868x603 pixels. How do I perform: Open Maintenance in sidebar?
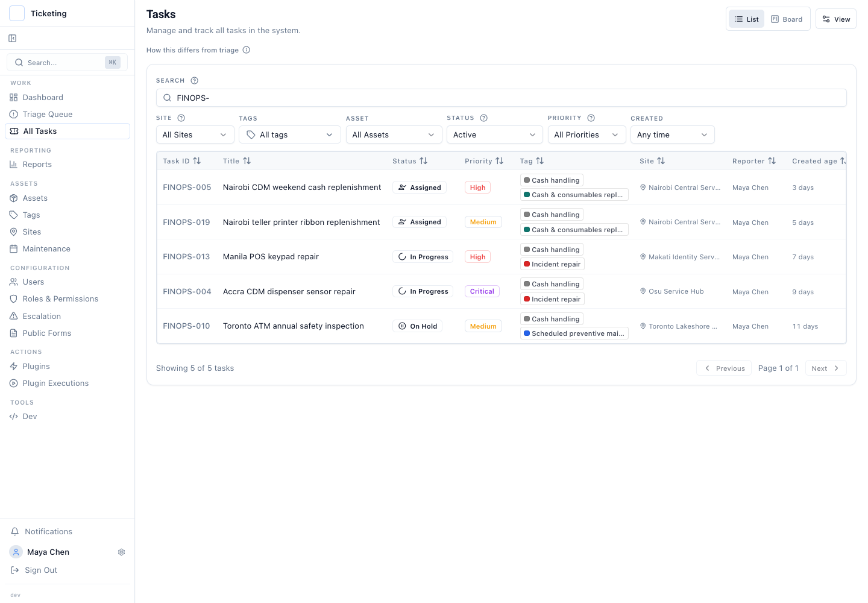click(x=68, y=249)
